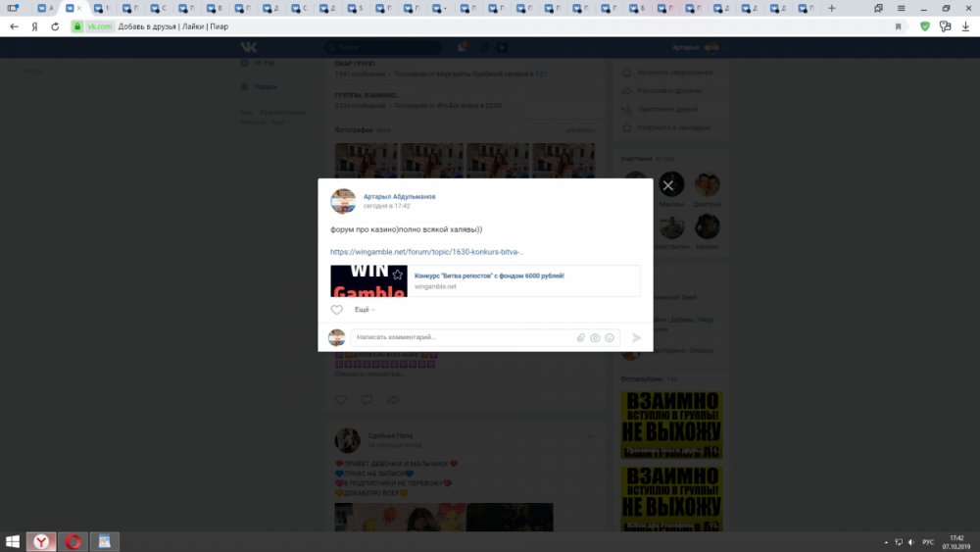980x552 pixels.
Task: Like the post with the heart icon
Action: coord(337,310)
